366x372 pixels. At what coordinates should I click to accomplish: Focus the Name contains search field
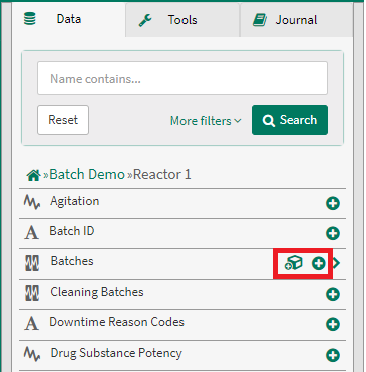[182, 78]
